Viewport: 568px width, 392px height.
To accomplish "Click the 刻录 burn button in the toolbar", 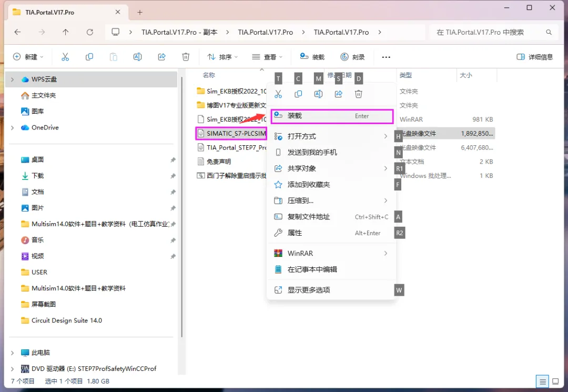I will pos(352,57).
